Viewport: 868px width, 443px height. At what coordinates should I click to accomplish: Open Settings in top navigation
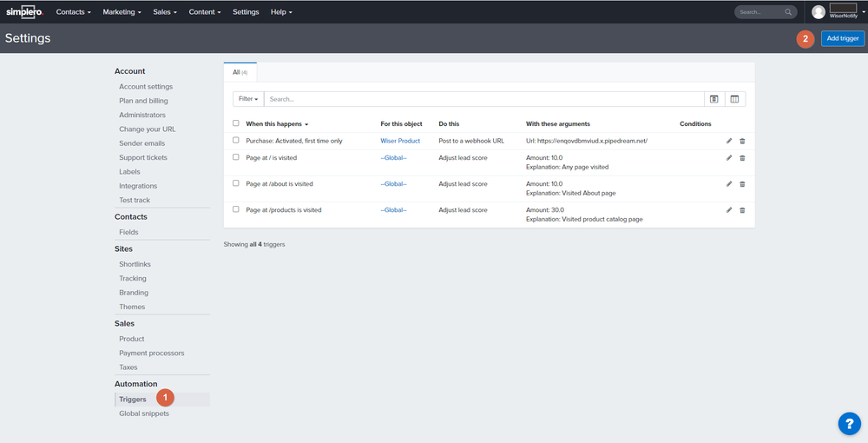246,12
